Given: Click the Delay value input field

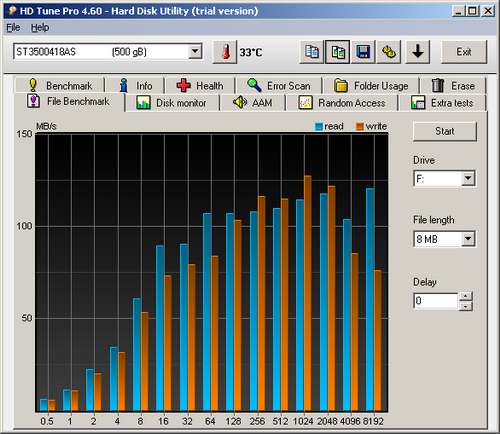Looking at the screenshot, I should tap(436, 301).
